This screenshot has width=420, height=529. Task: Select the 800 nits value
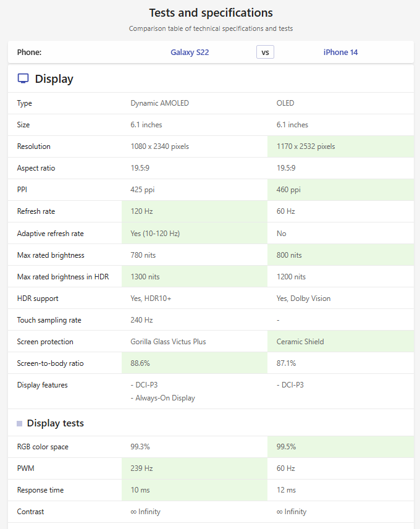[289, 255]
